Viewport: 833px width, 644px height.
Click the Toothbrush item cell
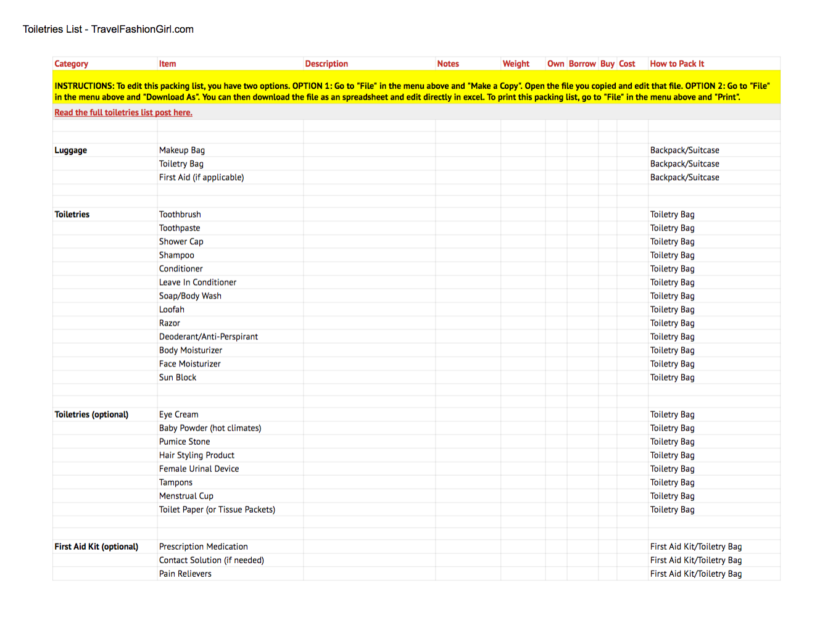click(180, 214)
